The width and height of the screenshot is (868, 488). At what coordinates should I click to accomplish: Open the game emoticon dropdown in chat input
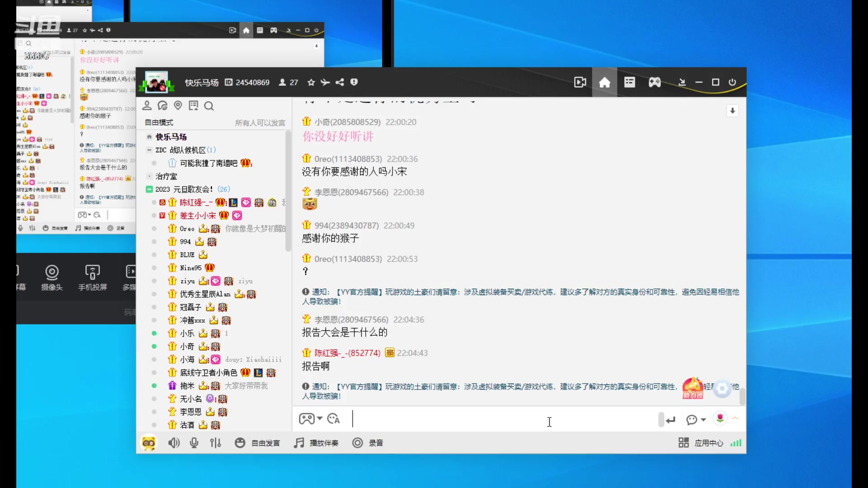(311, 419)
